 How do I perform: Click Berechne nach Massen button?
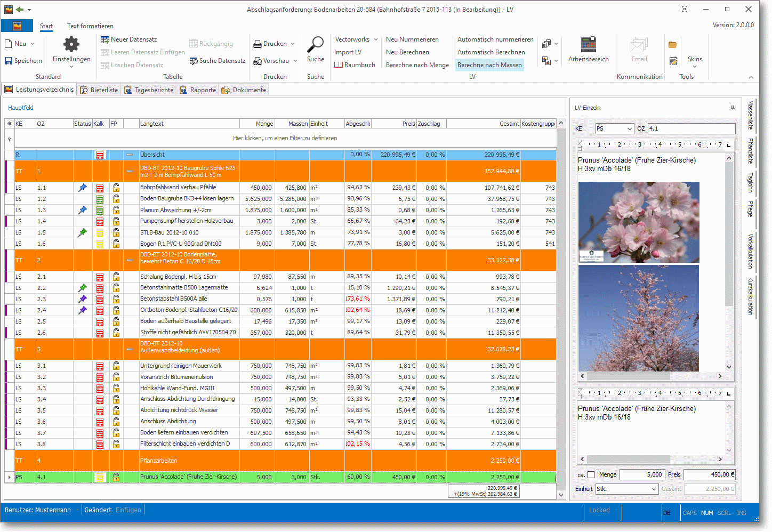point(489,65)
